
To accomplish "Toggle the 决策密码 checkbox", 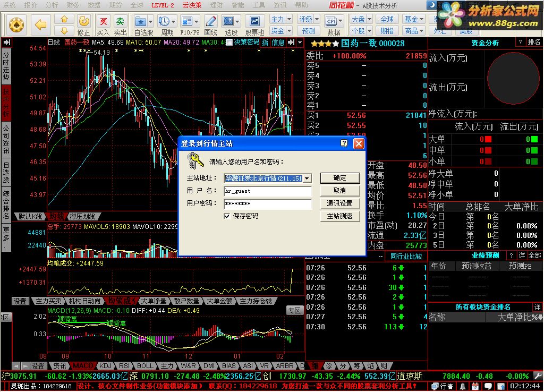I will [x=229, y=42].
